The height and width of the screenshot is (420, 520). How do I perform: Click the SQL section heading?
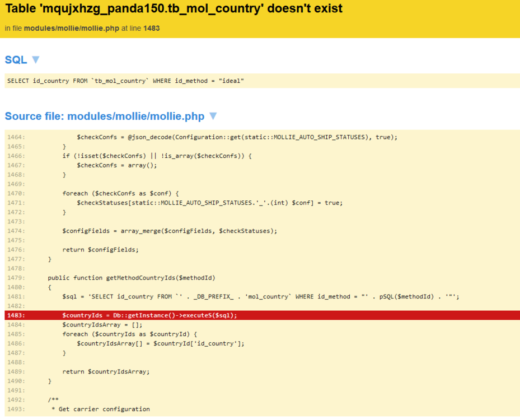(16, 60)
